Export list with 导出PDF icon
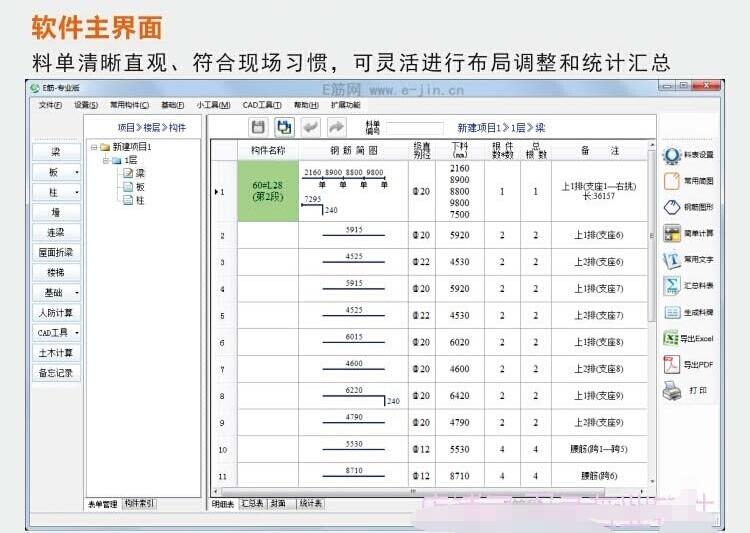This screenshot has width=750, height=533. coord(671,364)
